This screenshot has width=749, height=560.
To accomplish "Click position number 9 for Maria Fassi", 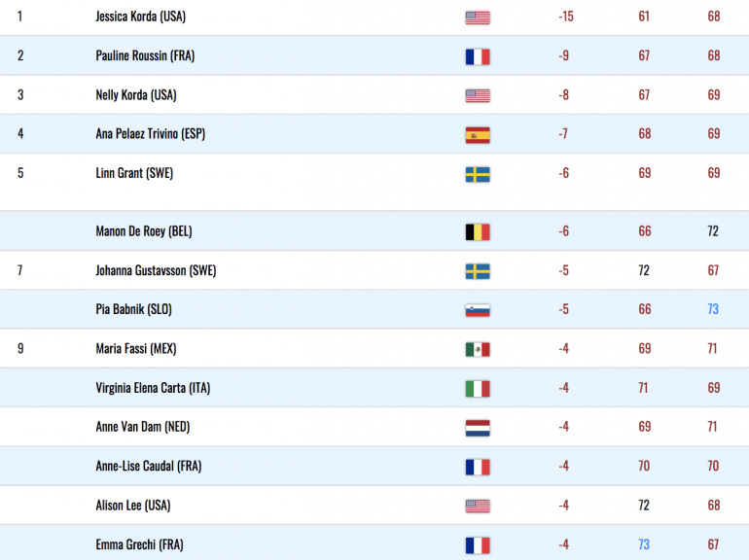I will [x=20, y=348].
